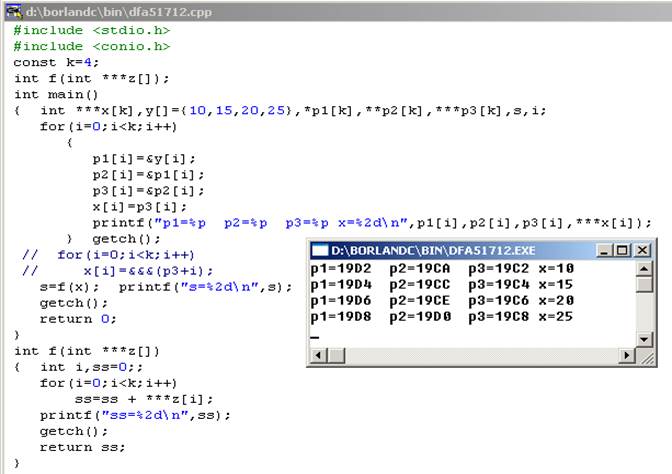Click the d:\borlandc\bin\dfa51712.cpp title bar
The image size is (672, 474).
339,12
